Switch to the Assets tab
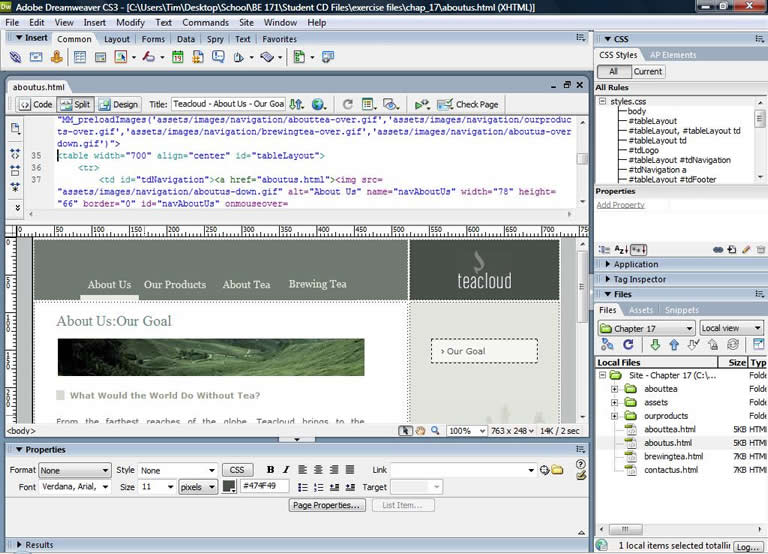 [641, 310]
